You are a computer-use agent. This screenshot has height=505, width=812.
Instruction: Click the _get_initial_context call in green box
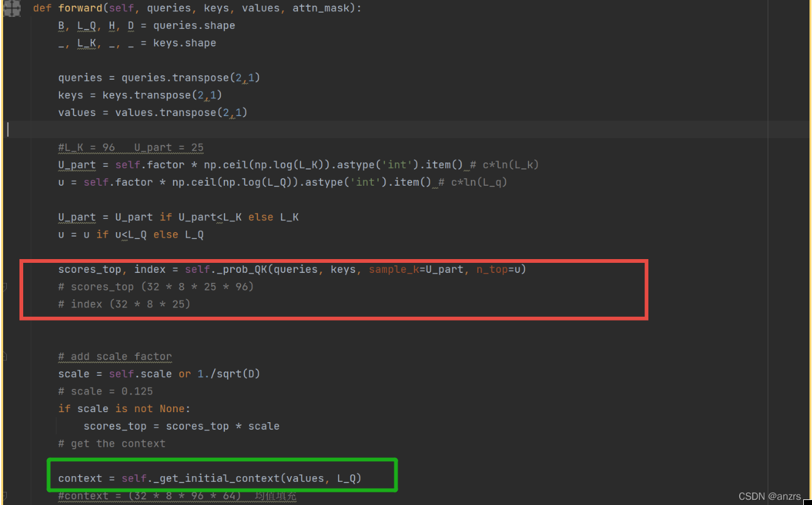pos(219,477)
